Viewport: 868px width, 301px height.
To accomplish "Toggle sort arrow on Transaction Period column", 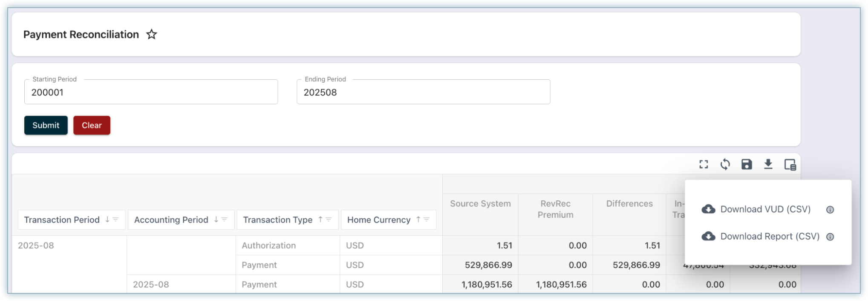I will pos(107,220).
